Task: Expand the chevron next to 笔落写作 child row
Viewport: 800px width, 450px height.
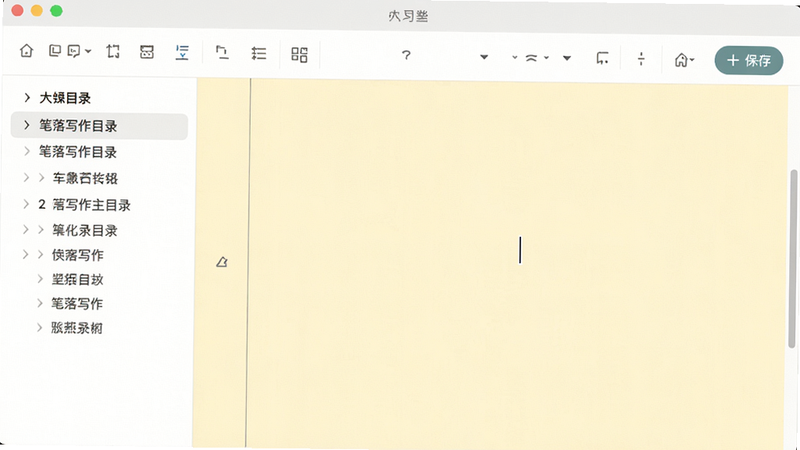Action: click(40, 303)
